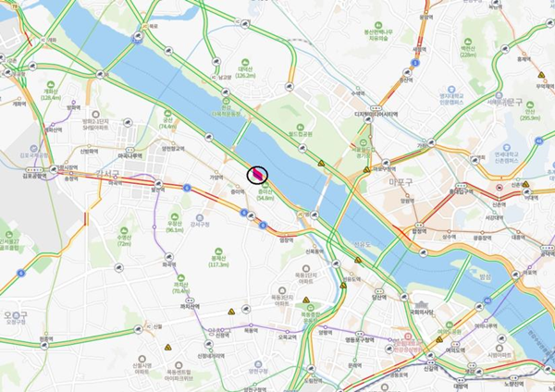Click the 국회의사당 building icon
The width and height of the screenshot is (555, 392).
click(x=421, y=305)
